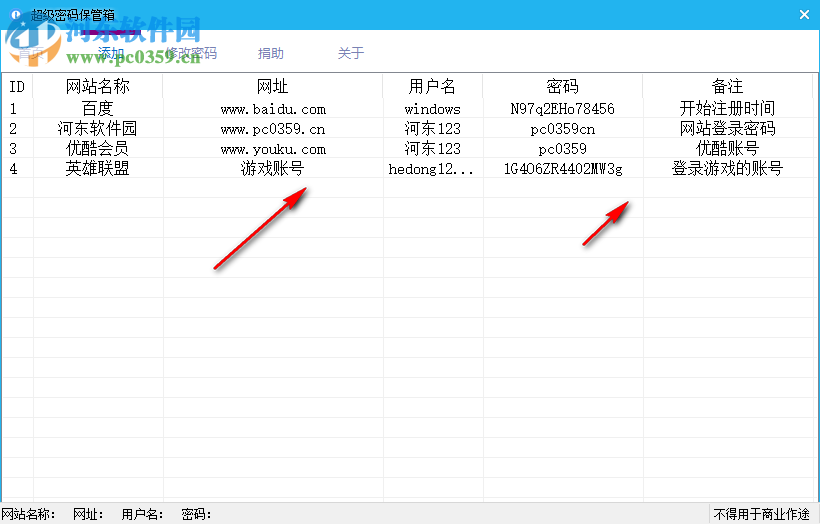Select the ID cell '4' of 英雄联盟 row
Viewport: 820px width, 524px height.
(17, 168)
